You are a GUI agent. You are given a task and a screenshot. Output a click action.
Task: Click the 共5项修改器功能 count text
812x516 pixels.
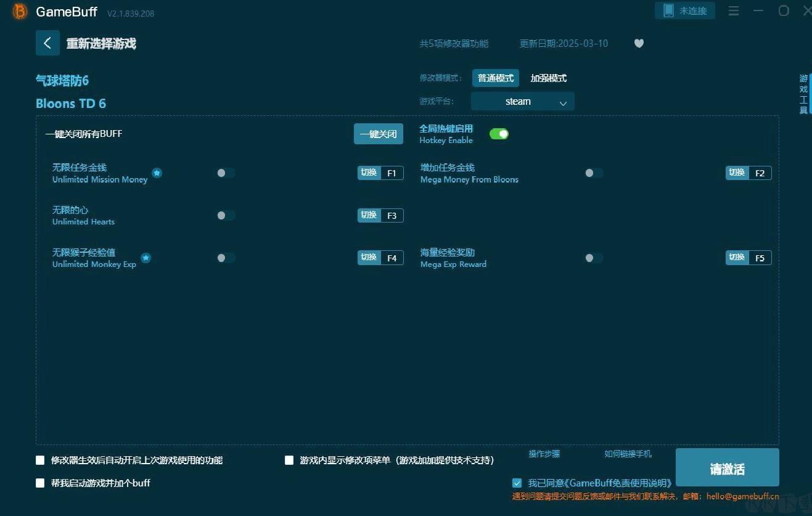pos(454,44)
